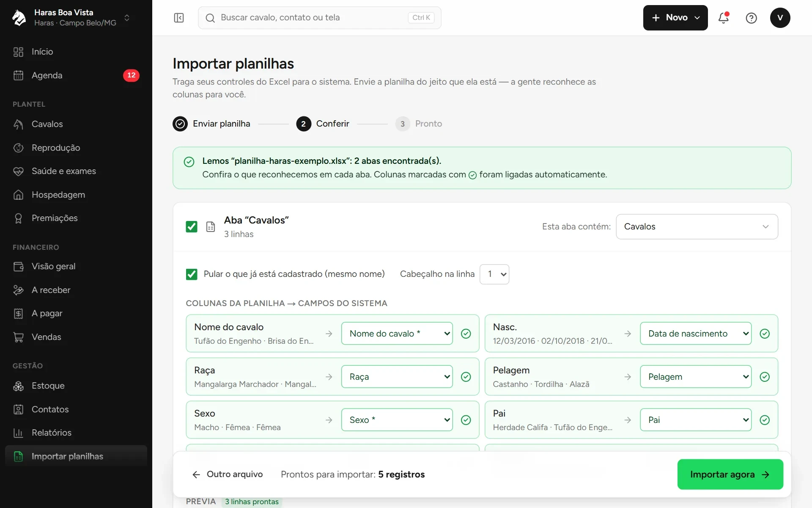812x508 pixels.
Task: Open Data de nascimento field dropdown
Action: point(696,334)
